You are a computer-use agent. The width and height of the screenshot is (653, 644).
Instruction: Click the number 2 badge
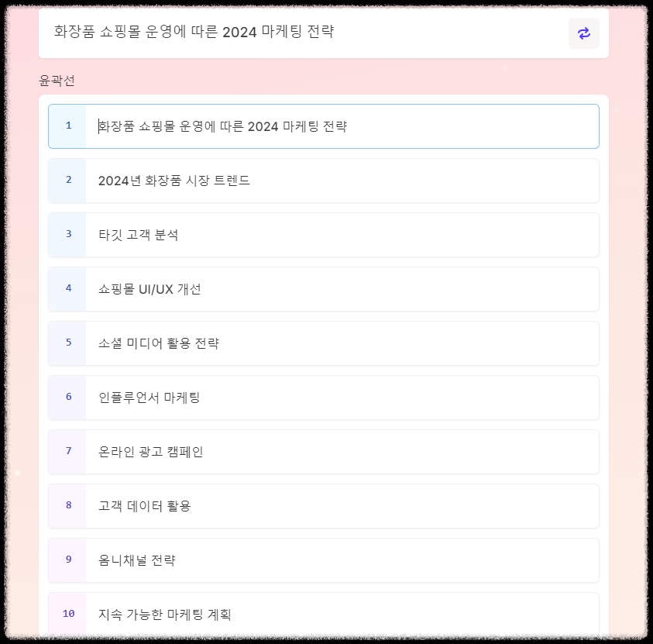pyautogui.click(x=68, y=180)
